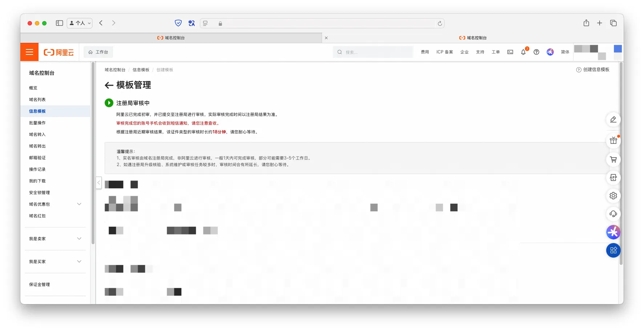Expand the 我是买家 section
644x331 pixels.
coord(79,262)
